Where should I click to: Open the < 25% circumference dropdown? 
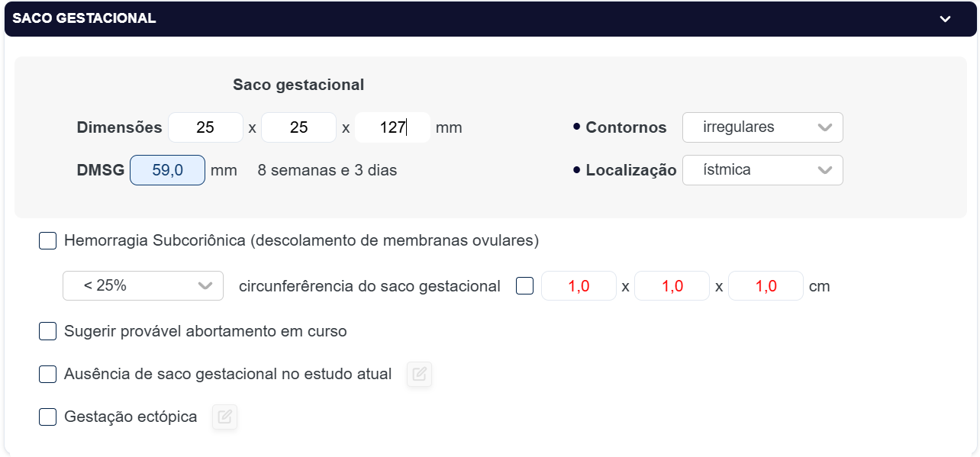click(x=143, y=286)
